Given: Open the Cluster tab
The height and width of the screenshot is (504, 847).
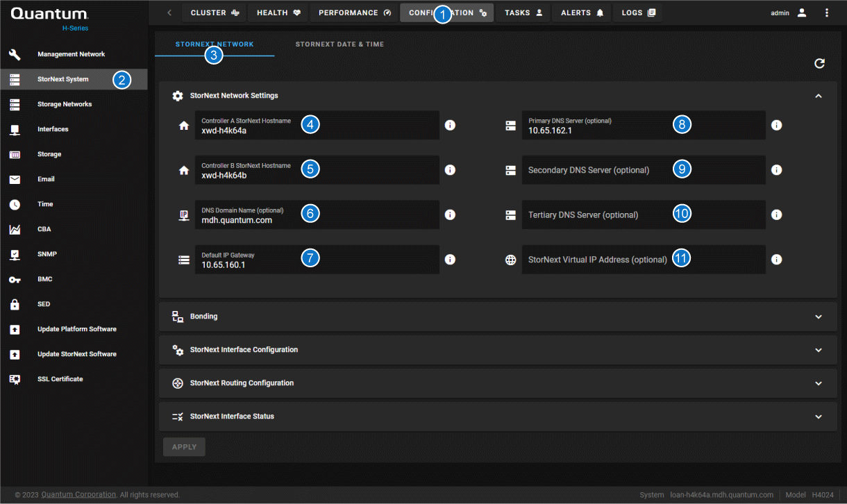Looking at the screenshot, I should (x=214, y=12).
